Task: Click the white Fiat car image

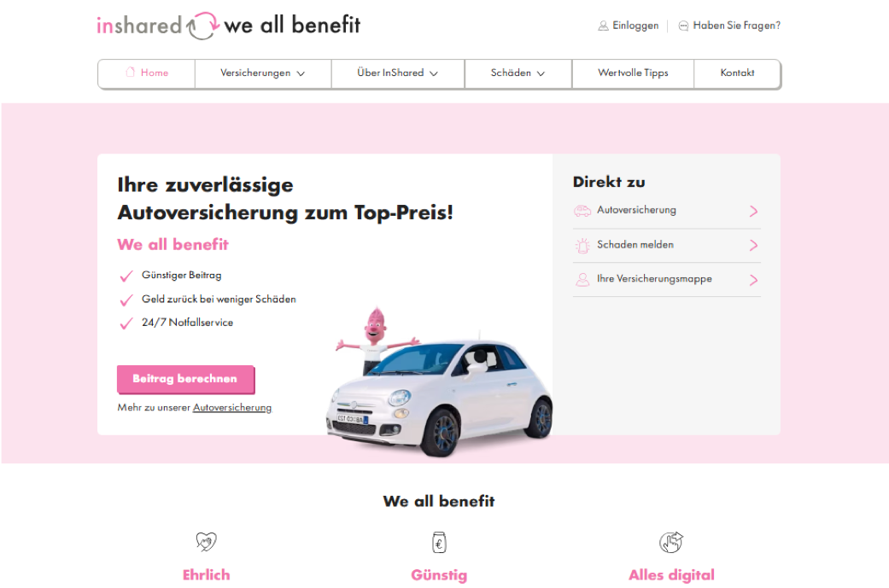Action: [440, 397]
